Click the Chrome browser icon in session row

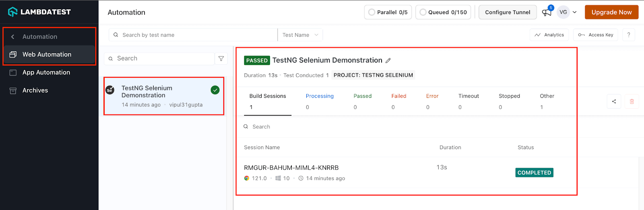click(x=247, y=178)
